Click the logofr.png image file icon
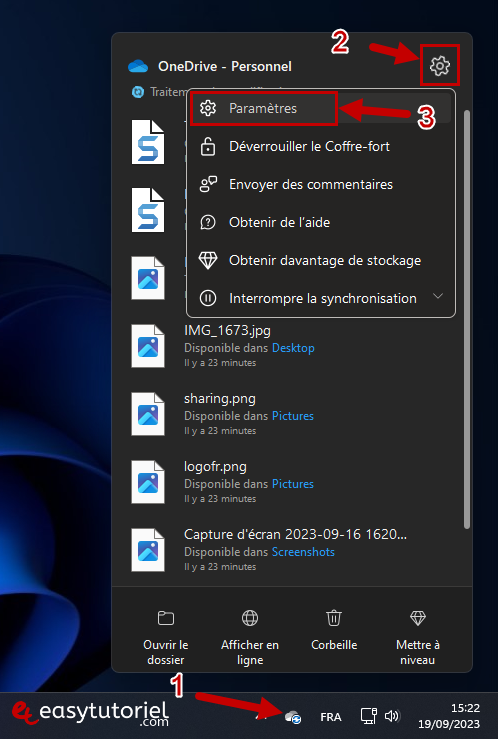Viewport: 498px width, 739px height. tap(148, 482)
